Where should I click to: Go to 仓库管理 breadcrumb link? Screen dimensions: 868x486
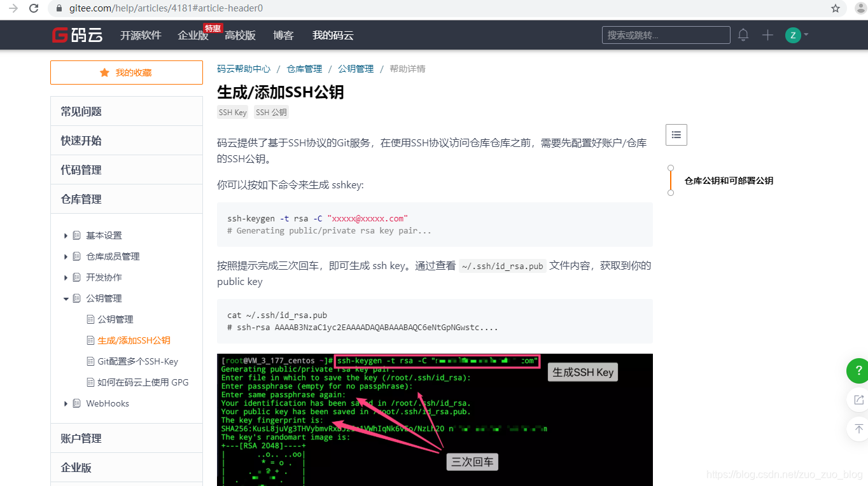click(x=304, y=69)
